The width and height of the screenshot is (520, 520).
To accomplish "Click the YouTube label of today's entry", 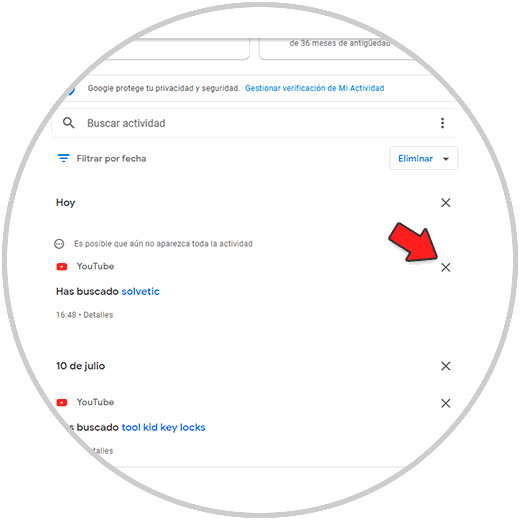I will 95,266.
